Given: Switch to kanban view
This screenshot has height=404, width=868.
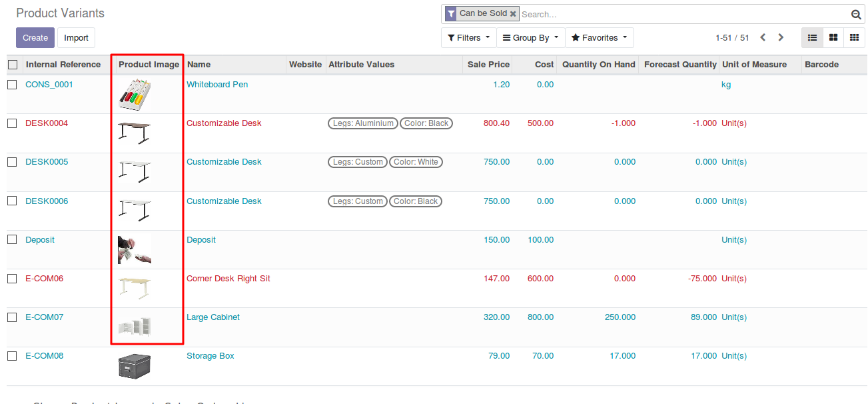Looking at the screenshot, I should pos(833,38).
